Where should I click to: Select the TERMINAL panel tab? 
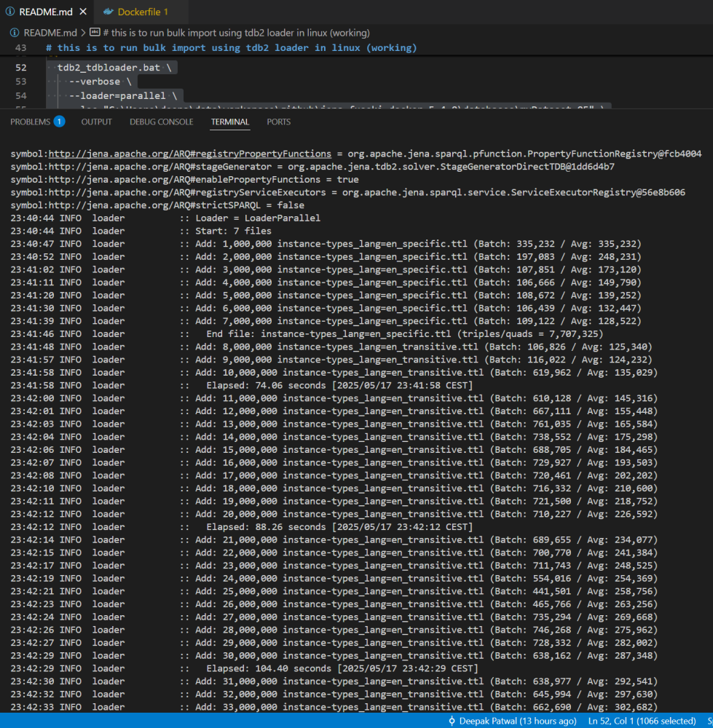click(x=229, y=122)
